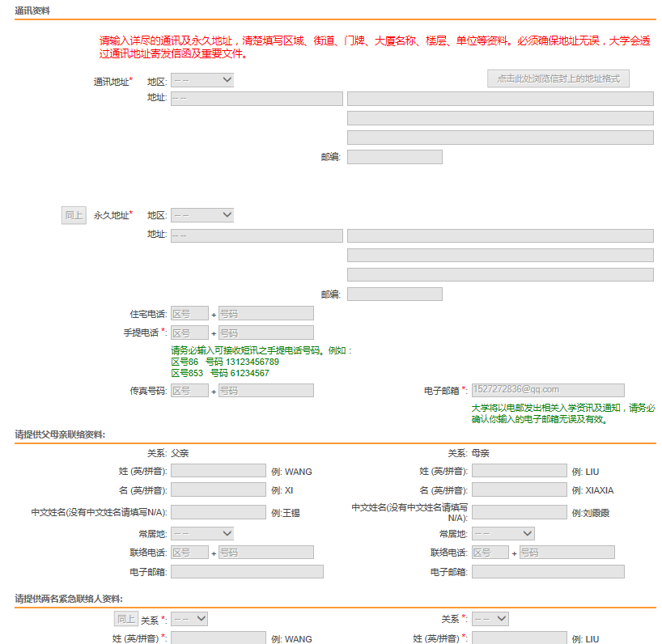This screenshot has height=644, width=662.
Task: Select the mother's 中文姓名 field
Action: tap(518, 511)
